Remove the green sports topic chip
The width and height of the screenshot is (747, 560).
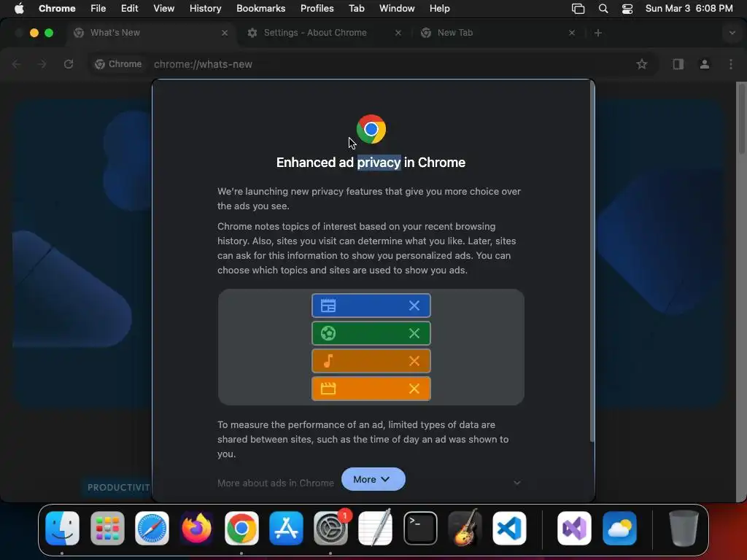(x=414, y=333)
